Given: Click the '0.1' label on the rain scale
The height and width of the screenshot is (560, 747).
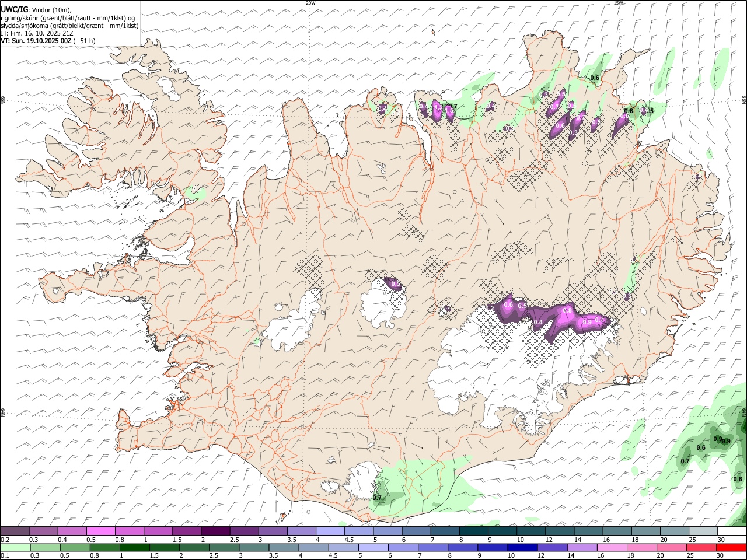Looking at the screenshot, I should pos(5,556).
